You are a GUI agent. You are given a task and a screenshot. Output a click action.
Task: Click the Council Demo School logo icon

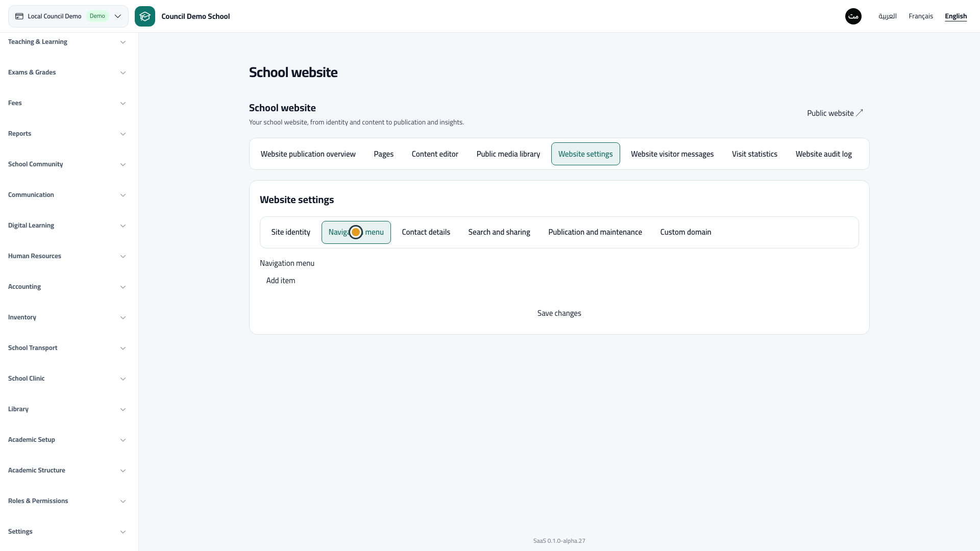(145, 16)
